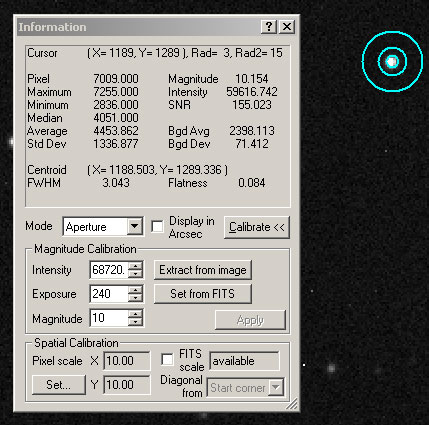
Task: Grab the window corner size grip
Action: pyautogui.click(x=292, y=403)
